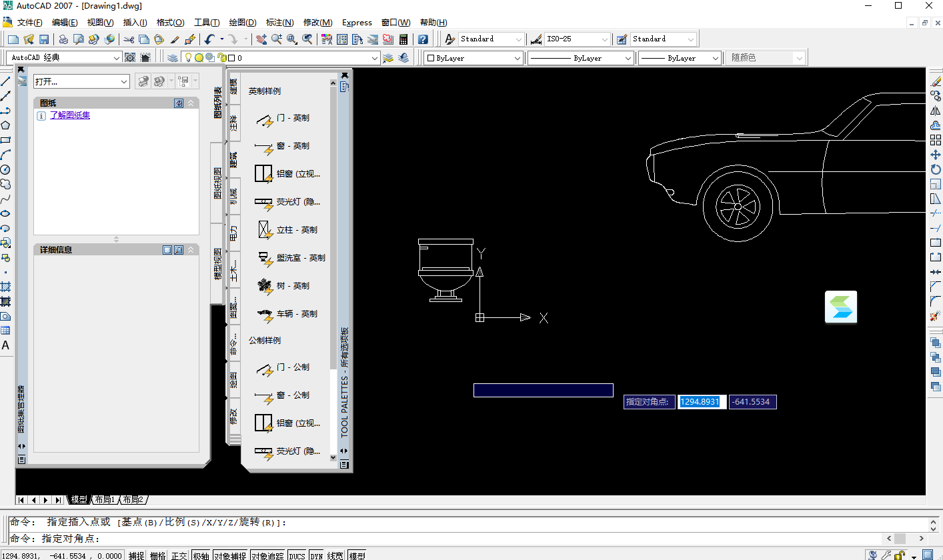Open the AutoCAD 经典 workspace dropdown

(x=64, y=58)
